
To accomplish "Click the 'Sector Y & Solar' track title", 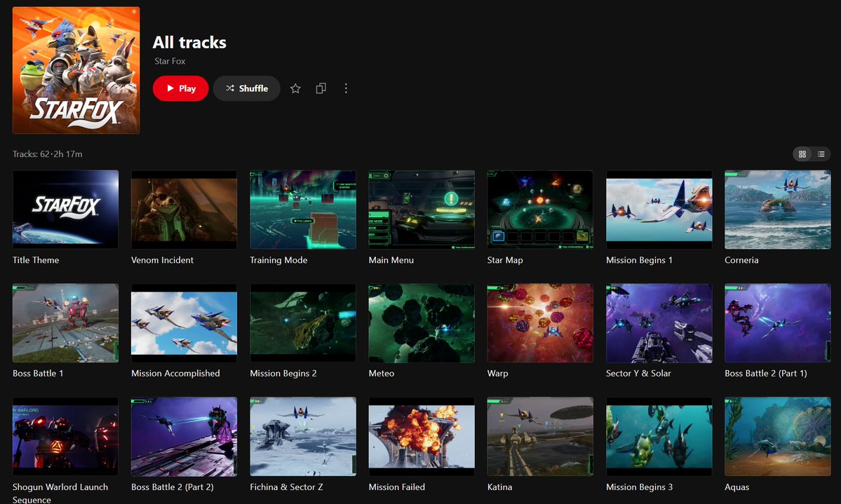I will [x=638, y=373].
